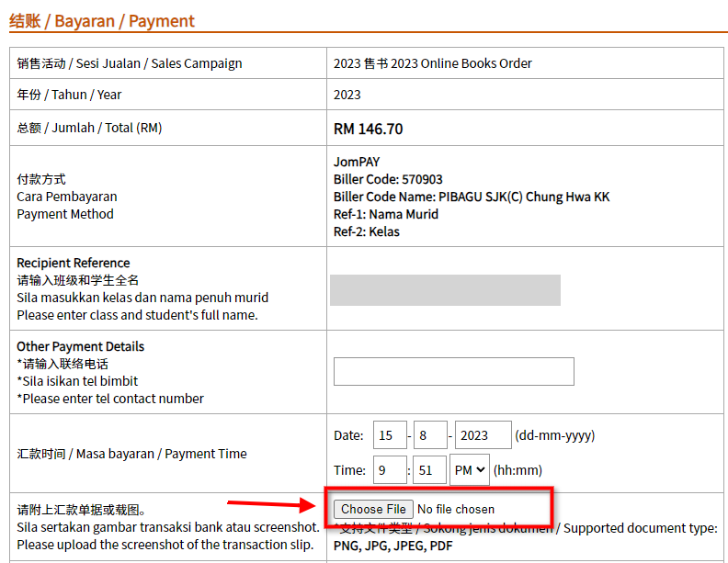Viewport: 728px width, 563px height.
Task: Open the AM/PM time dropdown
Action: pos(469,469)
